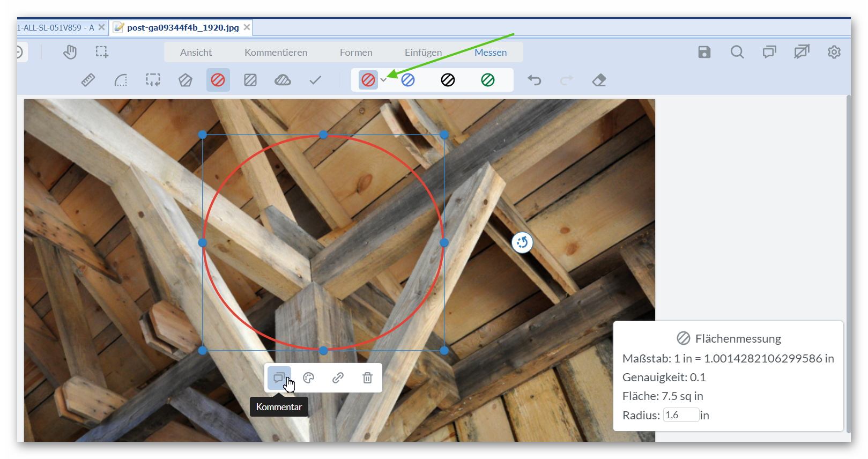The image size is (868, 459).
Task: Expand the red style preset dropdown arrow
Action: coord(383,80)
